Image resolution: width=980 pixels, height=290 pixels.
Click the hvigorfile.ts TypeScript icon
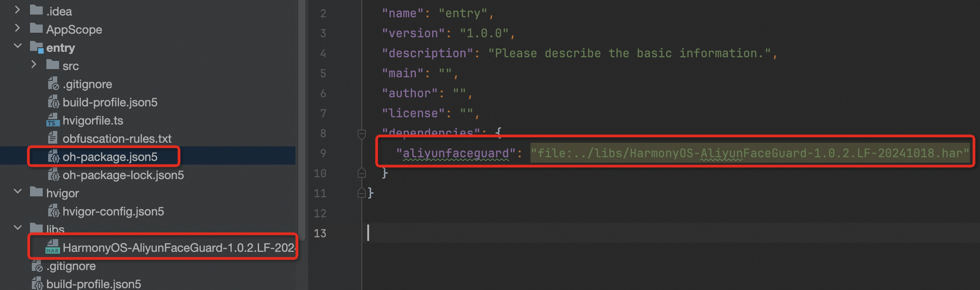click(x=53, y=120)
